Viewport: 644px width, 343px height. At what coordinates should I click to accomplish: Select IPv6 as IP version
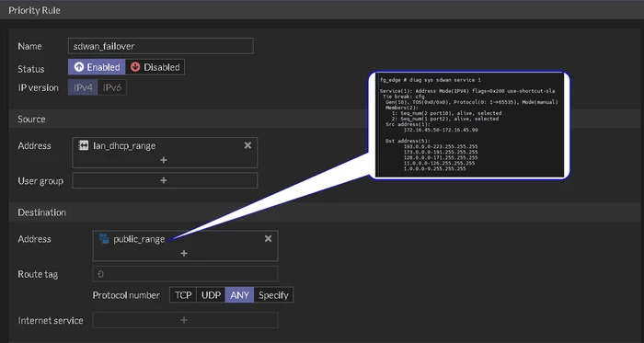112,87
